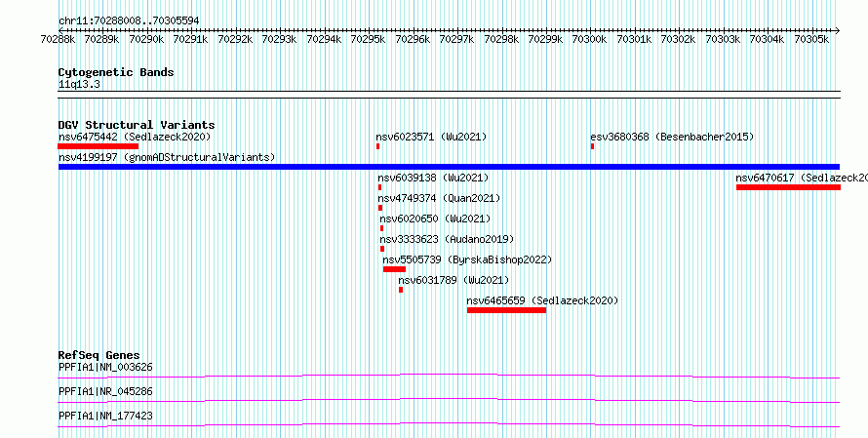The height and width of the screenshot is (438, 868).
Task: Open nsv6020650 (Wu2021) variant details
Action: [x=435, y=219]
